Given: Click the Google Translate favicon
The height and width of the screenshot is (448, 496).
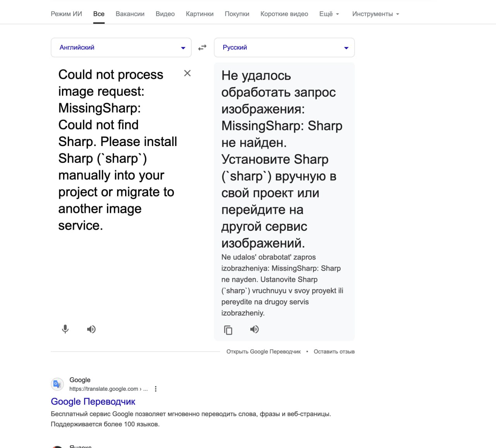Looking at the screenshot, I should click(57, 384).
